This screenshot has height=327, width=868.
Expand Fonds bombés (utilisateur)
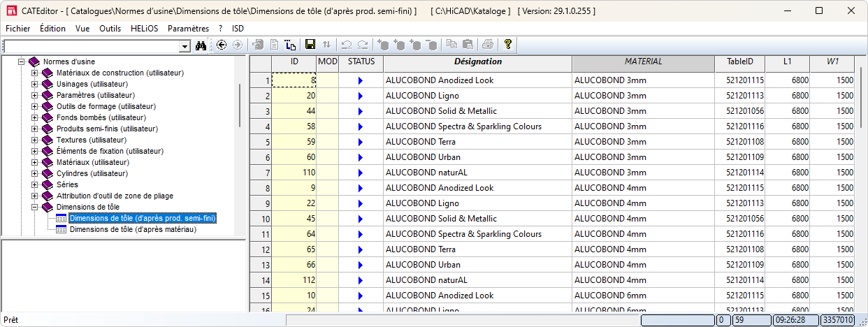click(34, 117)
